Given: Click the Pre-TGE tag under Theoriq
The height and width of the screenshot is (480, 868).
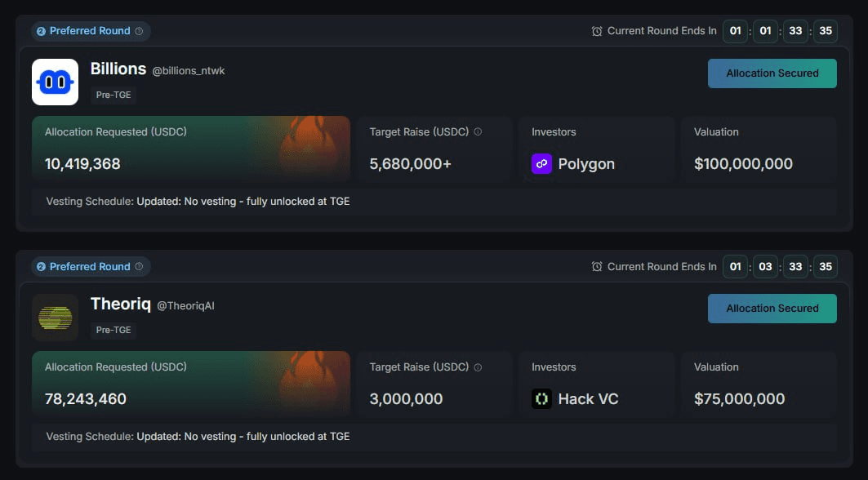Looking at the screenshot, I should (x=114, y=330).
